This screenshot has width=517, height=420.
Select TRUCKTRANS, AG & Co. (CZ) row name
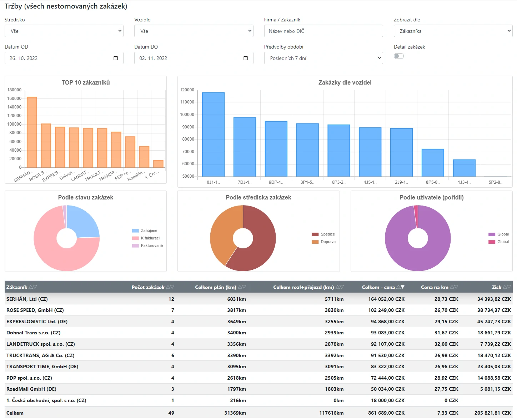point(40,355)
